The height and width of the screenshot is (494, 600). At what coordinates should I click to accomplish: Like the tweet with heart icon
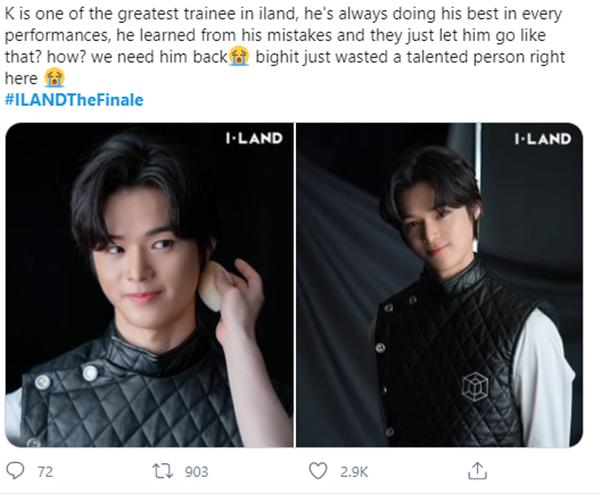[x=318, y=471]
